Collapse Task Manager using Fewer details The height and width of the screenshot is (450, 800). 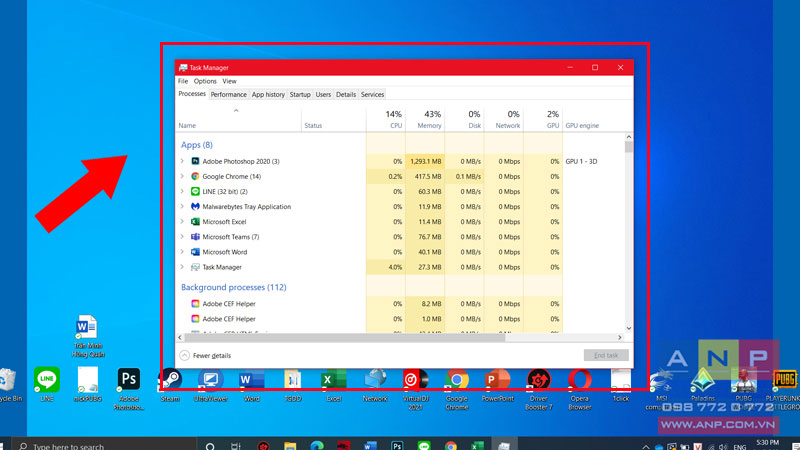point(206,356)
